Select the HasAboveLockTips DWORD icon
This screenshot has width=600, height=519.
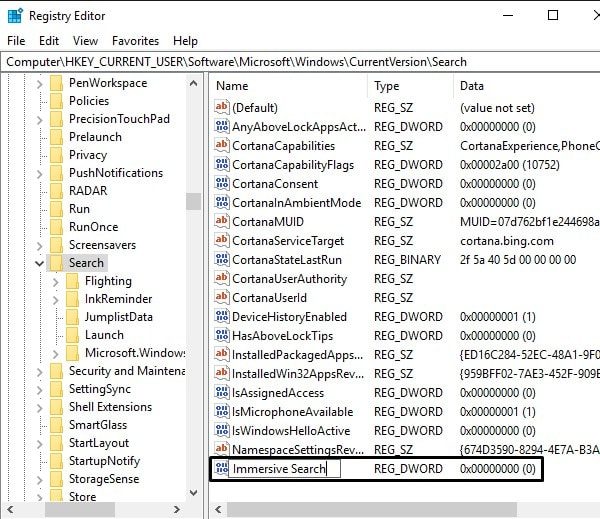(x=222, y=335)
